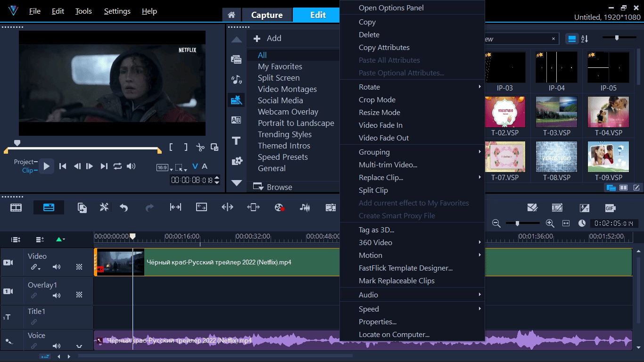The width and height of the screenshot is (644, 362).
Task: Click the Add folder button
Action: [x=268, y=39]
